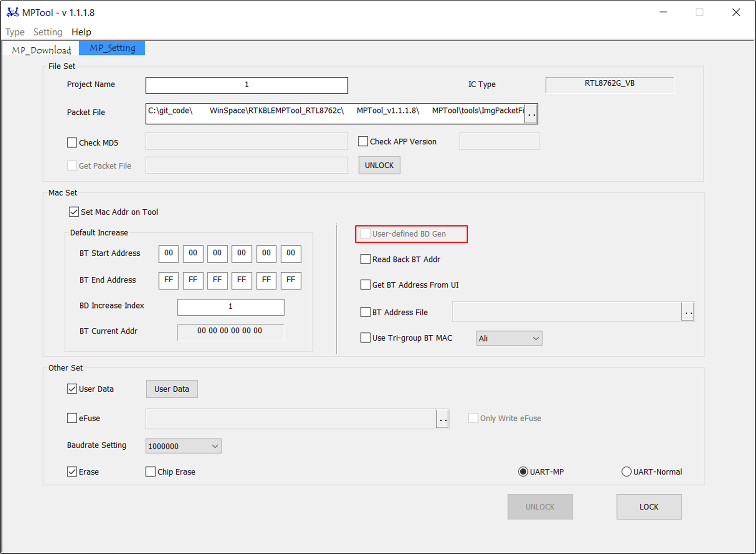Click the eFuse file browse button

coord(443,419)
